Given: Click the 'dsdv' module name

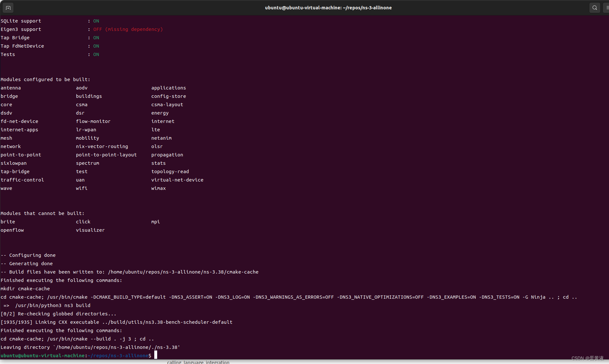Looking at the screenshot, I should (6, 113).
